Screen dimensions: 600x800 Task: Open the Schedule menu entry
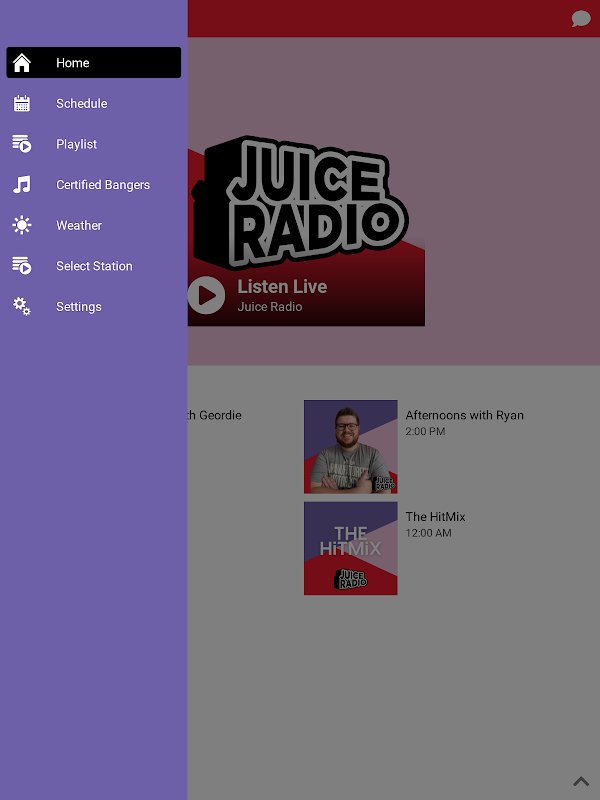click(x=93, y=104)
